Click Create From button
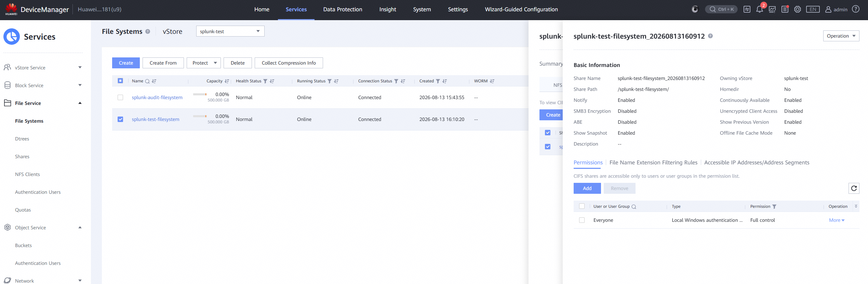The image size is (868, 284). (x=163, y=63)
